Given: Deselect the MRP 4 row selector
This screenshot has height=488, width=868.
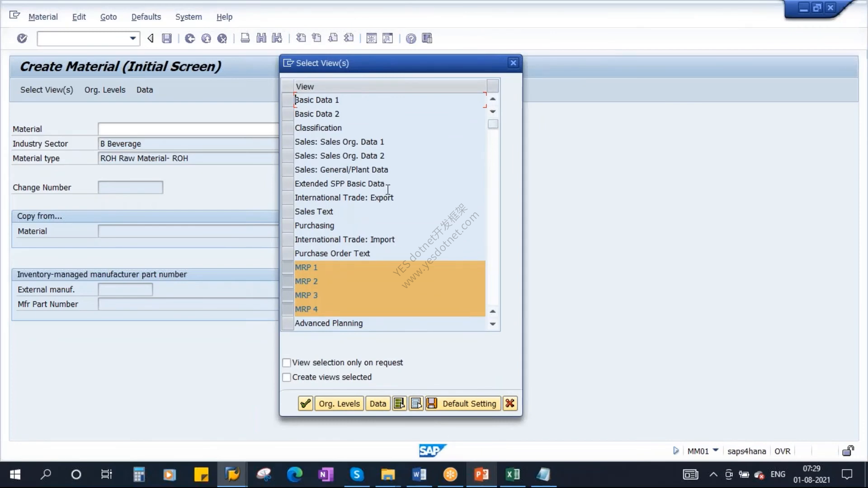Looking at the screenshot, I should point(288,309).
